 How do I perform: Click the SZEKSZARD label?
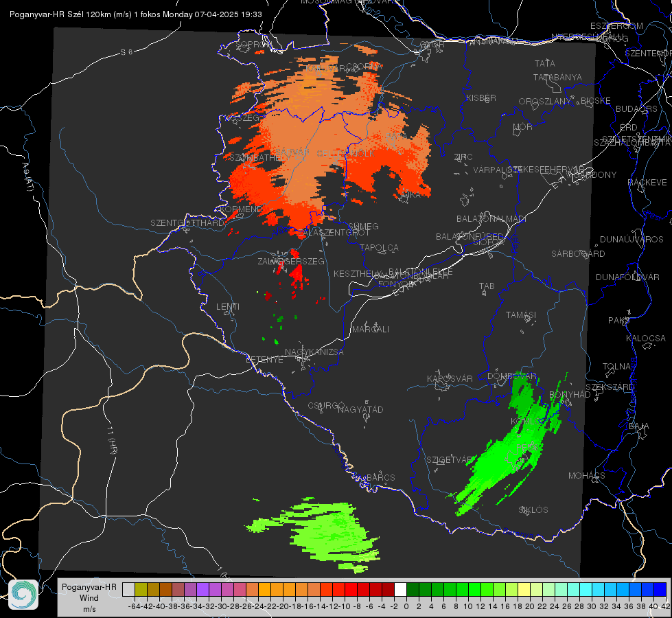pos(610,387)
